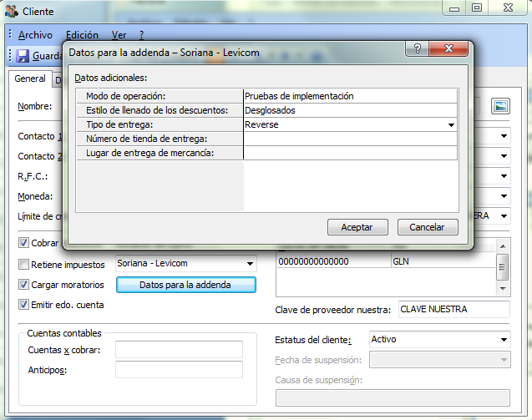Switch to the General tab
The height and width of the screenshot is (420, 532).
30,78
